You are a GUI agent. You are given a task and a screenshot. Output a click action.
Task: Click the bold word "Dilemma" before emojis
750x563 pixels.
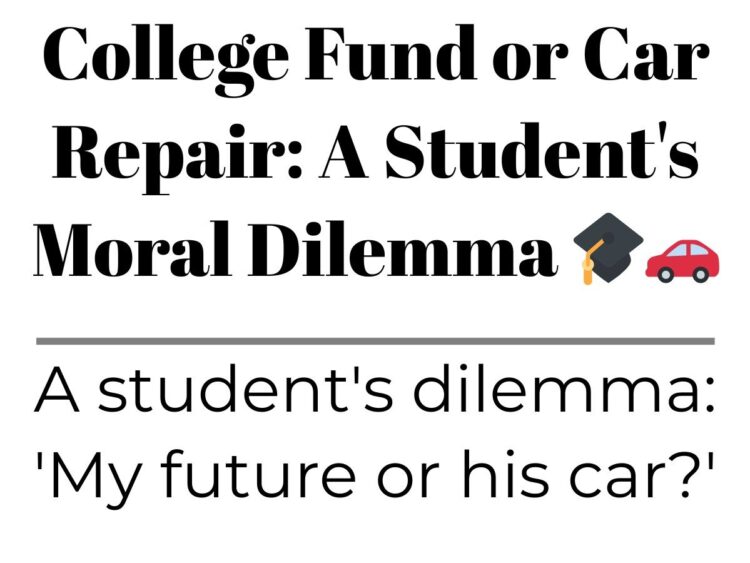click(402, 249)
